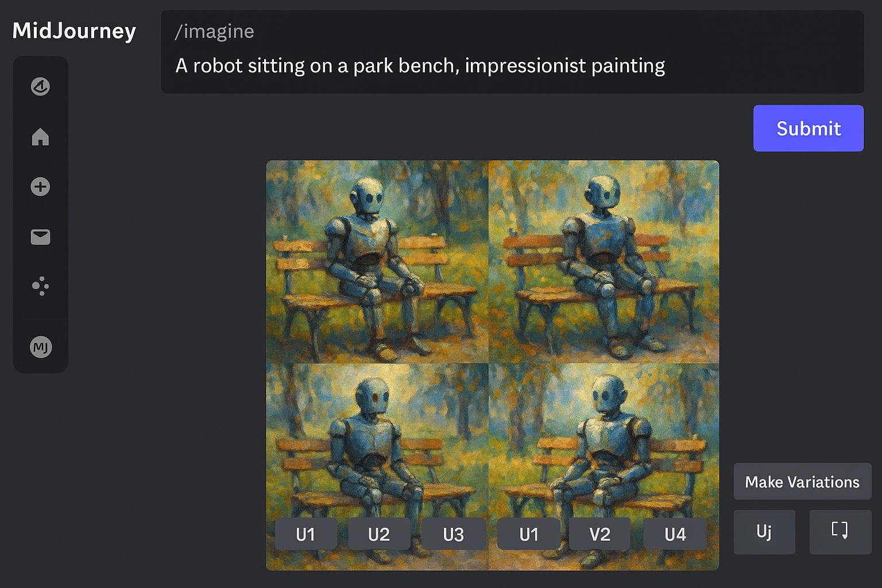Click the MidJourney logo title
882x588 pixels.
[x=74, y=31]
